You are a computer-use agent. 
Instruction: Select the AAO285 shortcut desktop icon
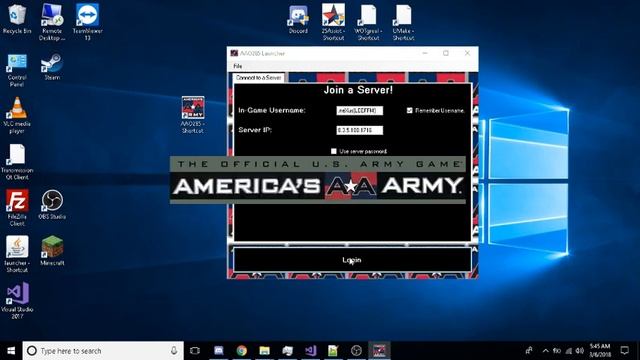[x=193, y=115]
